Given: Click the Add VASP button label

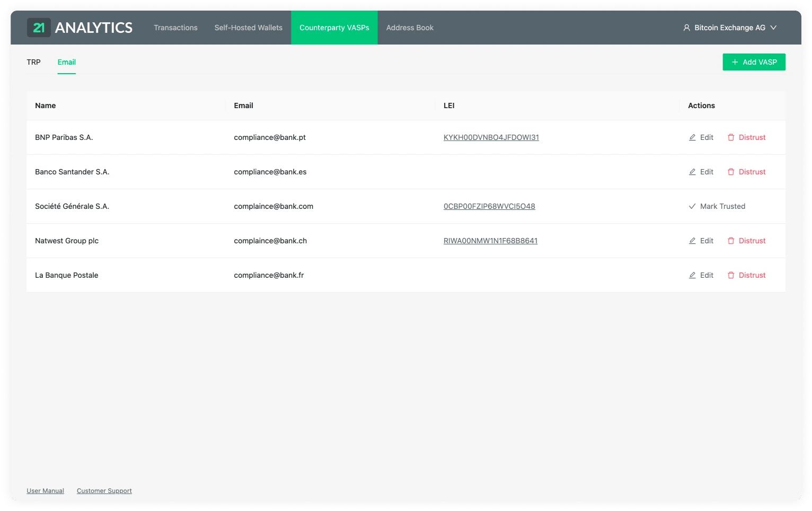Looking at the screenshot, I should tap(760, 62).
